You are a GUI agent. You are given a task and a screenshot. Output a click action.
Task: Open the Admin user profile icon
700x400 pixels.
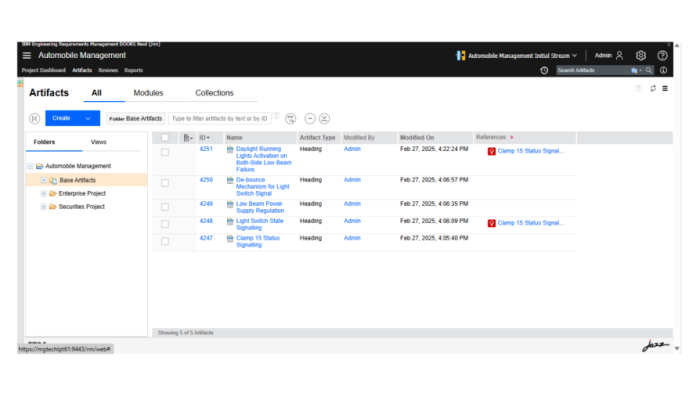click(620, 56)
